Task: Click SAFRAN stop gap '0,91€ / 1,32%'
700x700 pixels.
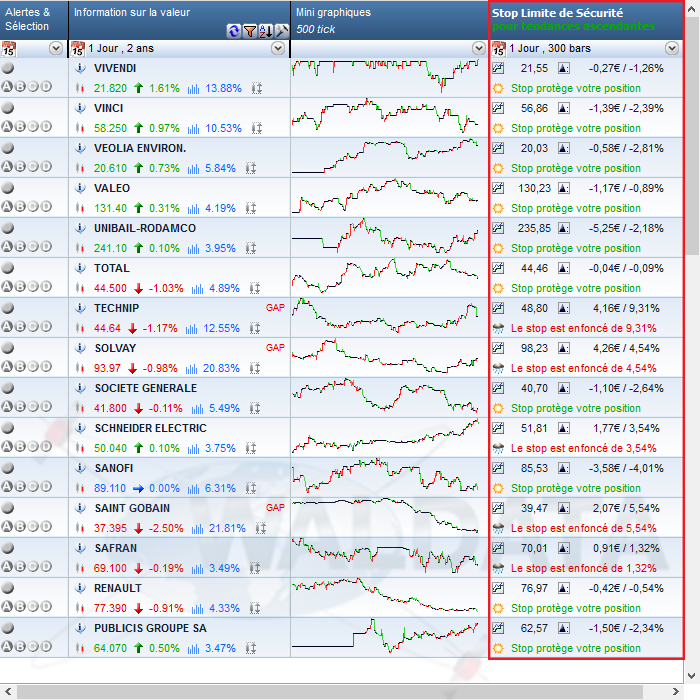Action: click(626, 548)
